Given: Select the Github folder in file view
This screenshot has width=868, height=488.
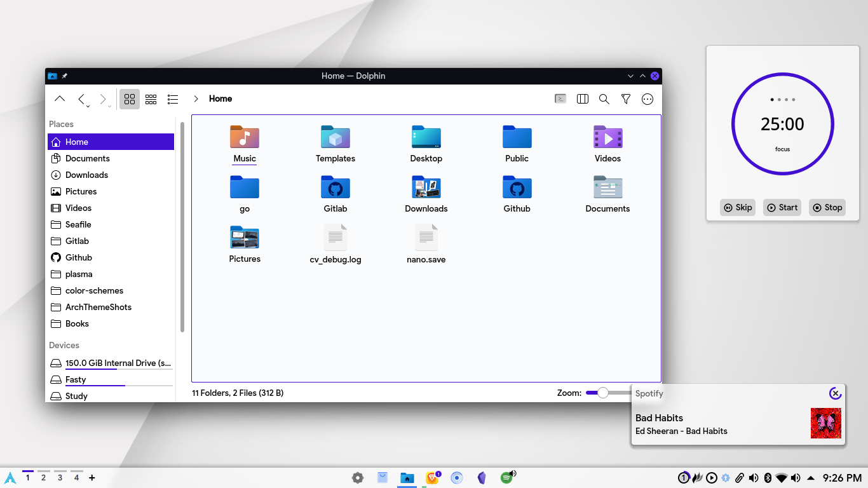Looking at the screenshot, I should point(517,187).
